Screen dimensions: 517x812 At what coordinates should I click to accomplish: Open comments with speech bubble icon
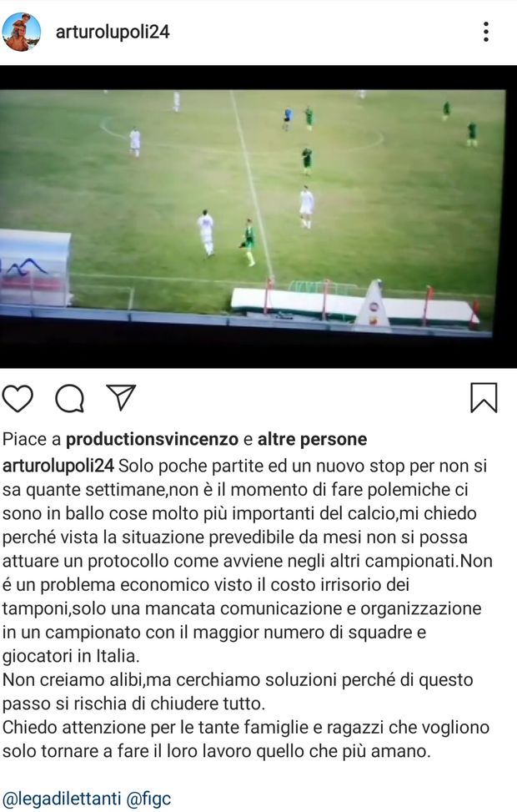(x=70, y=398)
